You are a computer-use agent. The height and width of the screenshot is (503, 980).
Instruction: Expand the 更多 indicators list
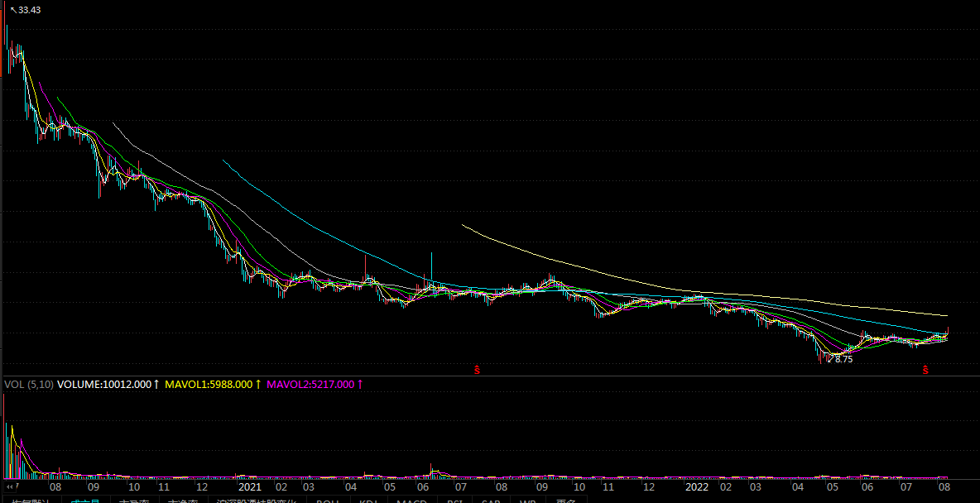coord(566,500)
